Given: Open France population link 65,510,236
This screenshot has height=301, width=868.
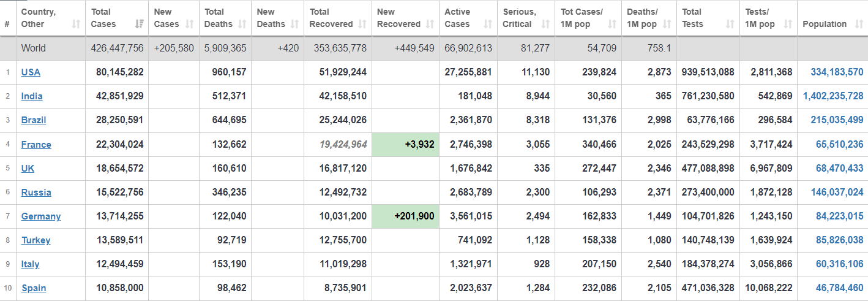Looking at the screenshot, I should pyautogui.click(x=839, y=145).
